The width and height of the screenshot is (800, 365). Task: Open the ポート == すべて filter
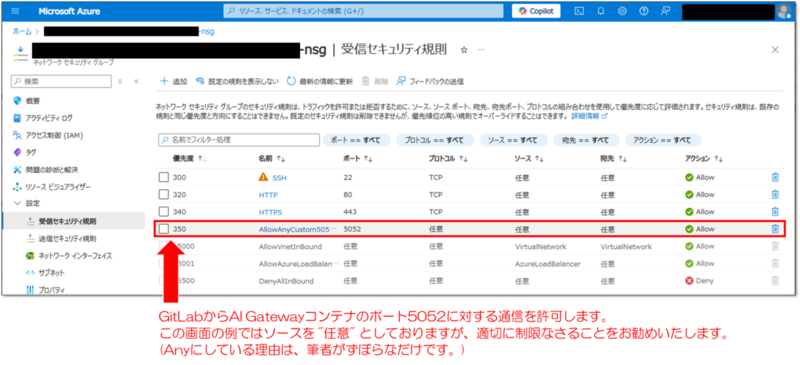pyautogui.click(x=357, y=140)
